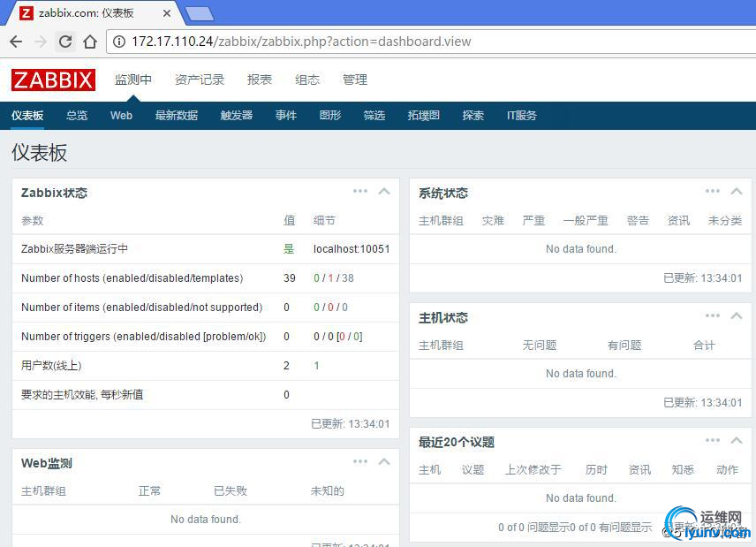Go back in browser history
Screen dimensions: 756x547
click(x=16, y=42)
